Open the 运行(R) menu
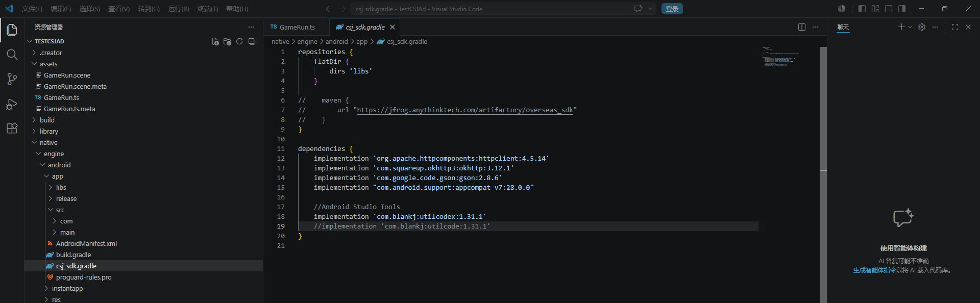Viewport: 980px width, 303px height. (x=178, y=9)
